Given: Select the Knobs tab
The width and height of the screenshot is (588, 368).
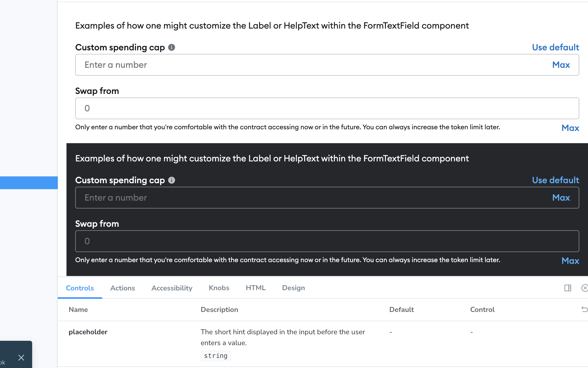Looking at the screenshot, I should [x=219, y=288].
